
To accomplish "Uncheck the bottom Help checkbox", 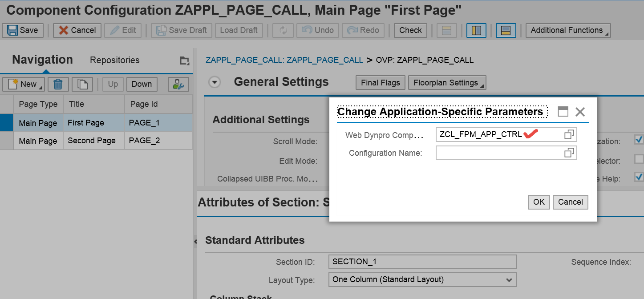I will pyautogui.click(x=639, y=177).
